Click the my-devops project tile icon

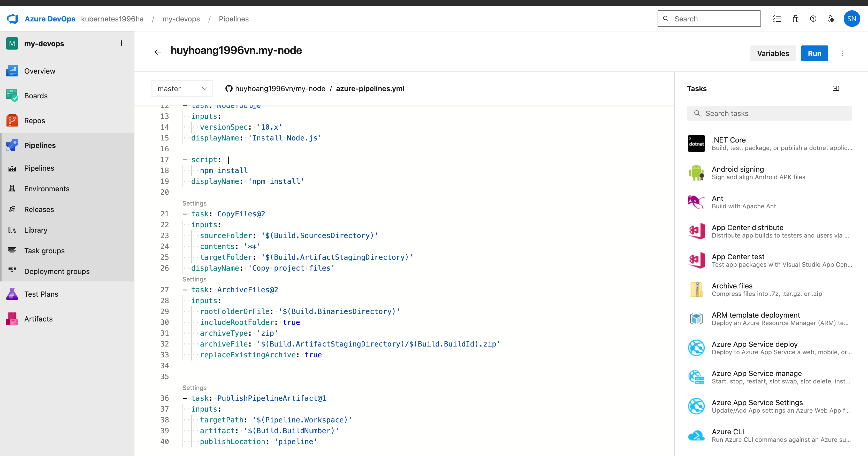pos(12,43)
